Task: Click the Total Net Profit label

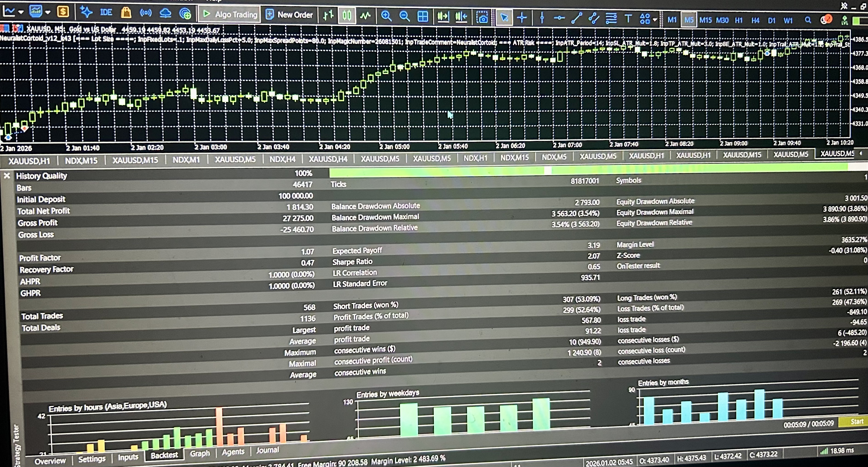Action: click(x=43, y=211)
